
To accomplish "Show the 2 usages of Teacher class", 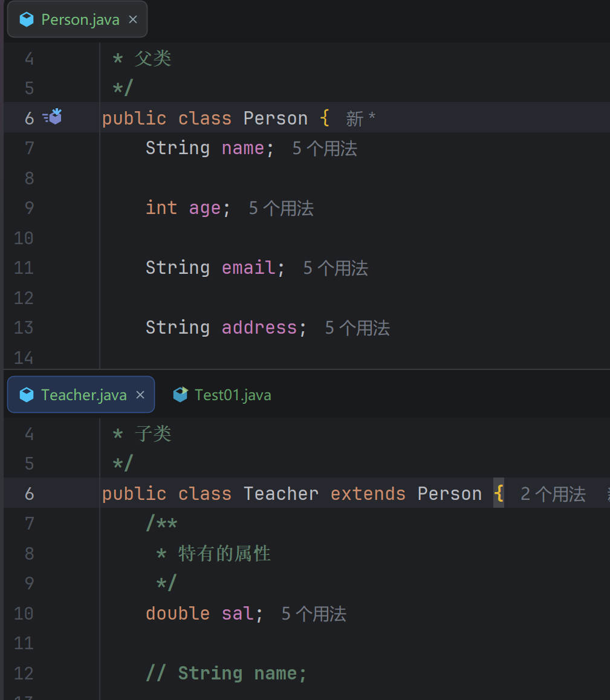I will click(x=553, y=494).
